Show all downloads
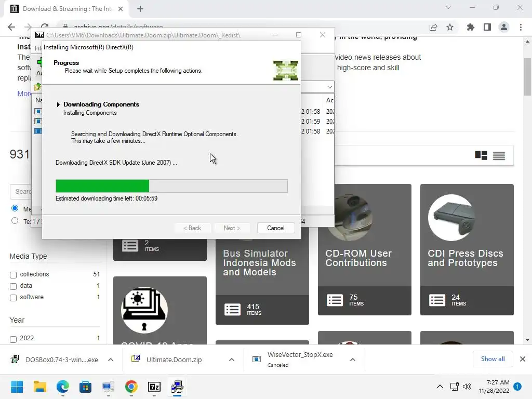 [x=493, y=359]
